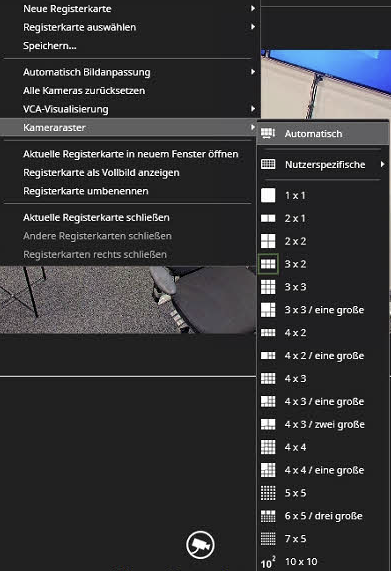Click the '3 x 3 / eine große' text
391x571 pixels.
tap(324, 310)
